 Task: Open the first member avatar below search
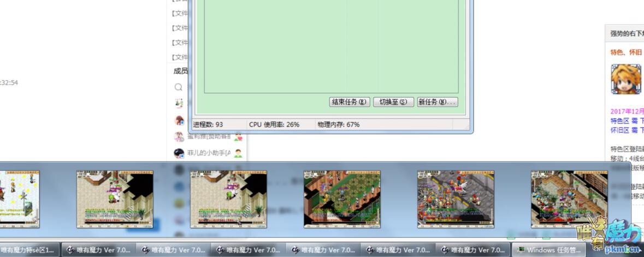pos(179,103)
